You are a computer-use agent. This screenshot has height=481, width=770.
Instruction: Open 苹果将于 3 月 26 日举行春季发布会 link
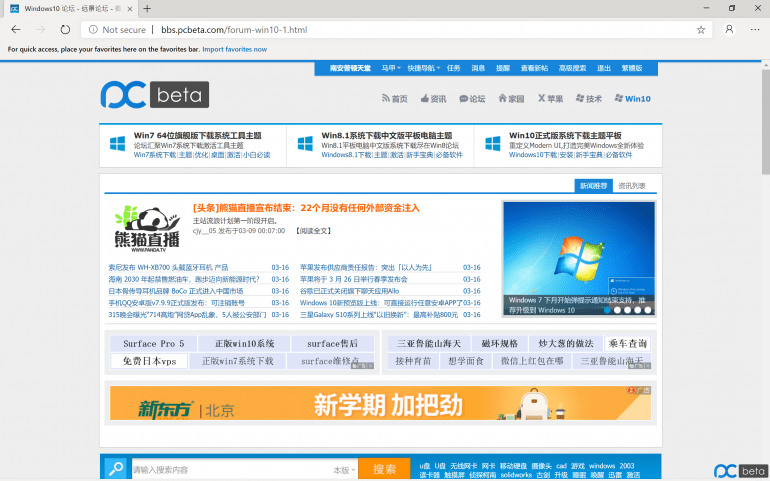click(x=354, y=279)
